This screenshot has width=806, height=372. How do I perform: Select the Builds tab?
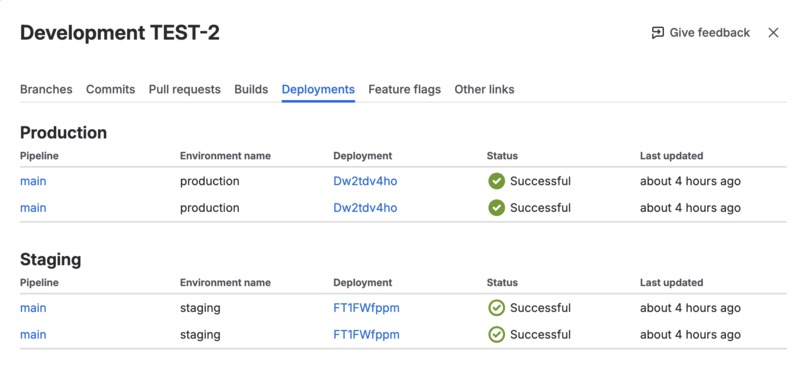(251, 89)
